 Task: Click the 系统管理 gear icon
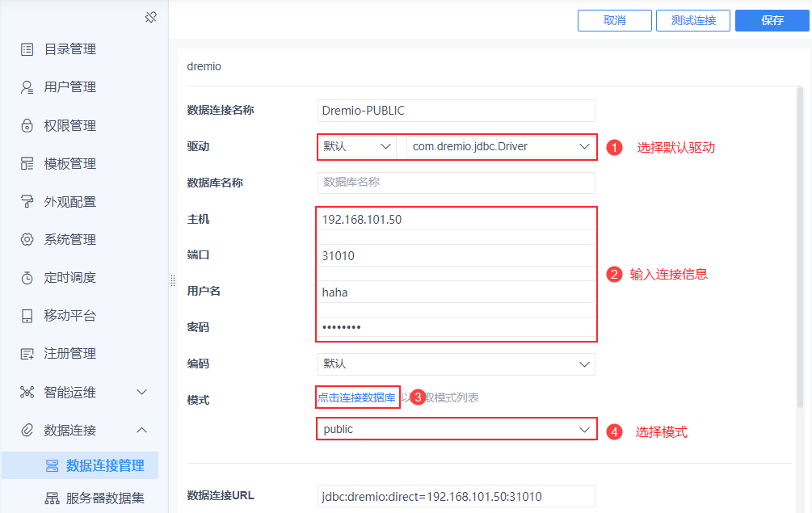27,239
